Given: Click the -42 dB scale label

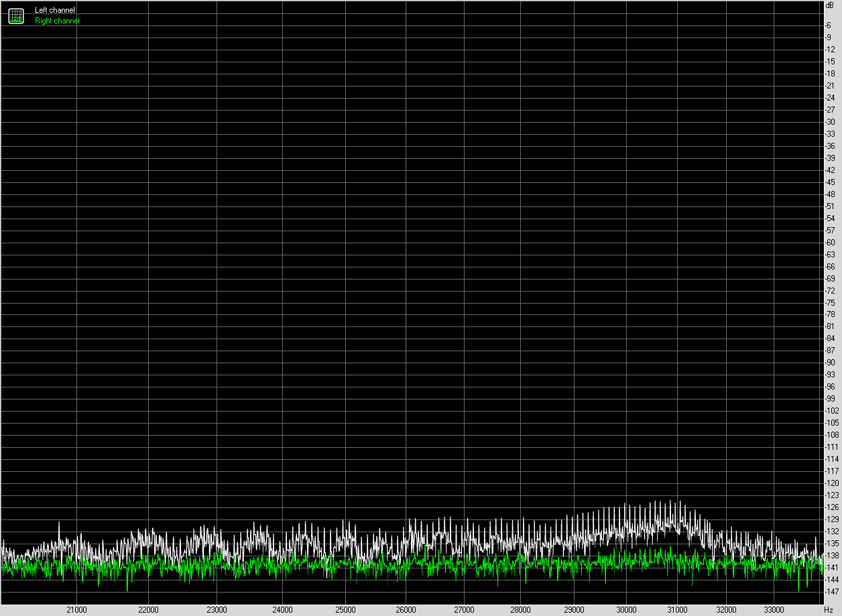Looking at the screenshot, I should coord(830,170).
